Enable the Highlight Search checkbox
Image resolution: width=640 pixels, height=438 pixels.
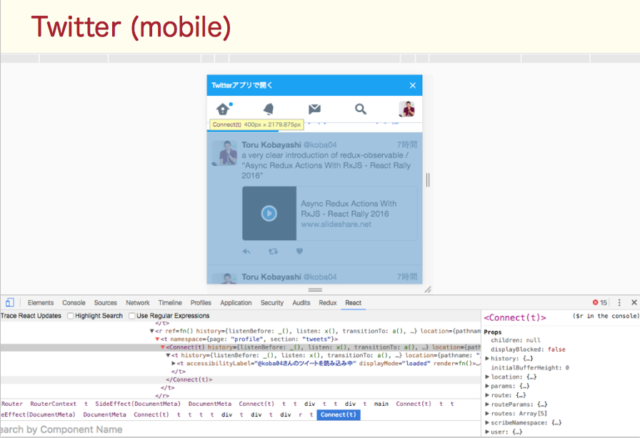[x=71, y=316]
